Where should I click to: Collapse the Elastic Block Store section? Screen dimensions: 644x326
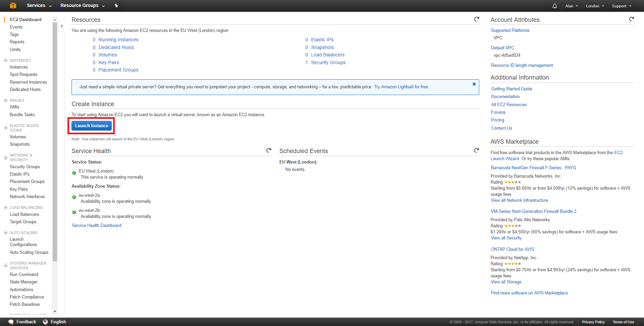pos(5,128)
